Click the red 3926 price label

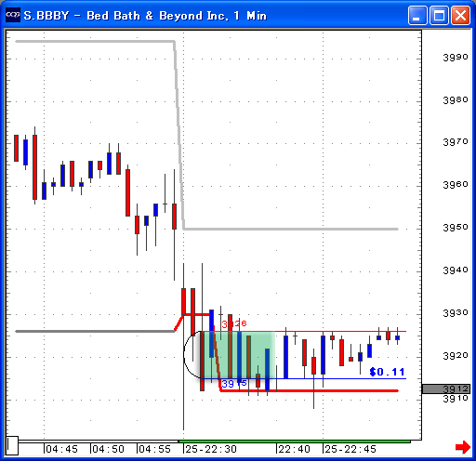point(234,323)
